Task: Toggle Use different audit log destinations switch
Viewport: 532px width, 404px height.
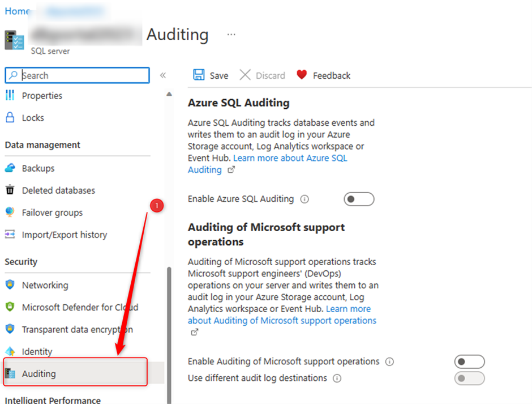Action: click(x=470, y=378)
